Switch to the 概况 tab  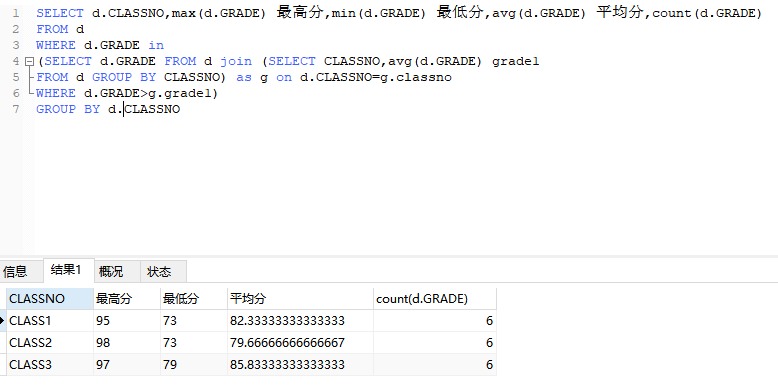117,271
